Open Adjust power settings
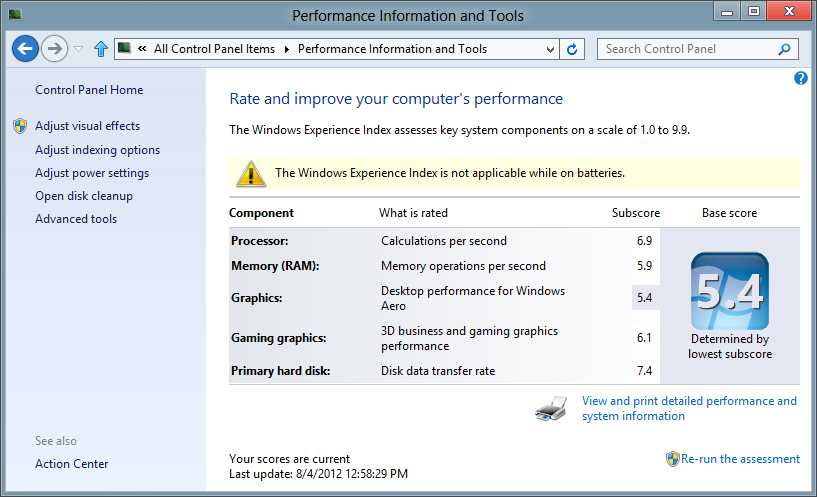The height and width of the screenshot is (497, 817). 92,173
